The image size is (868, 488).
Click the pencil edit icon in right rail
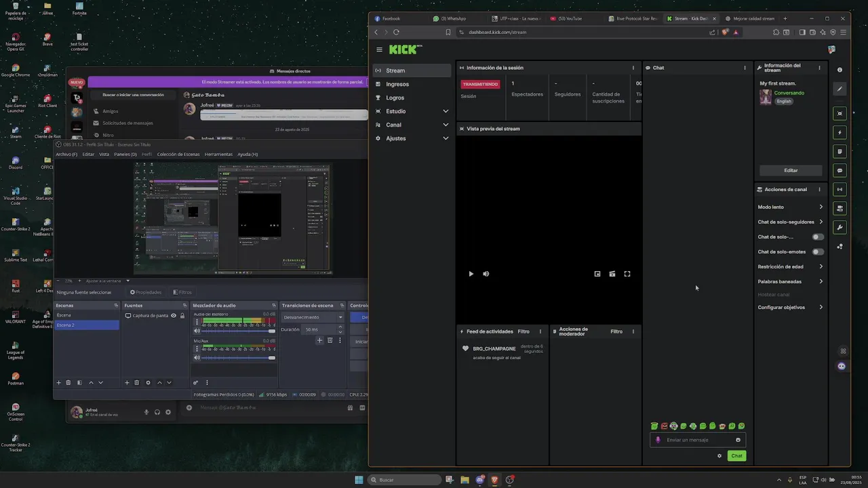point(840,89)
